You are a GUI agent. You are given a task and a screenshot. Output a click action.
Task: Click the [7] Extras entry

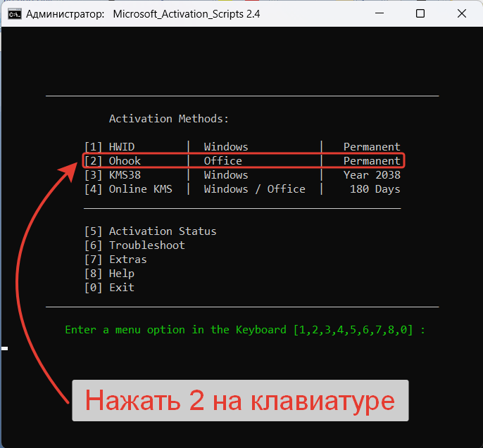coord(115,260)
